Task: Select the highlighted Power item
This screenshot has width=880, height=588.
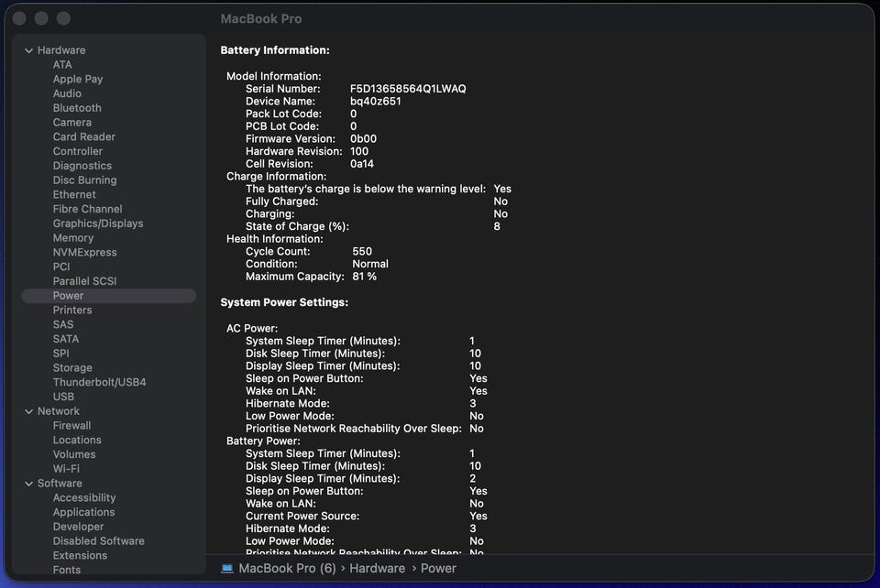Action: point(109,296)
